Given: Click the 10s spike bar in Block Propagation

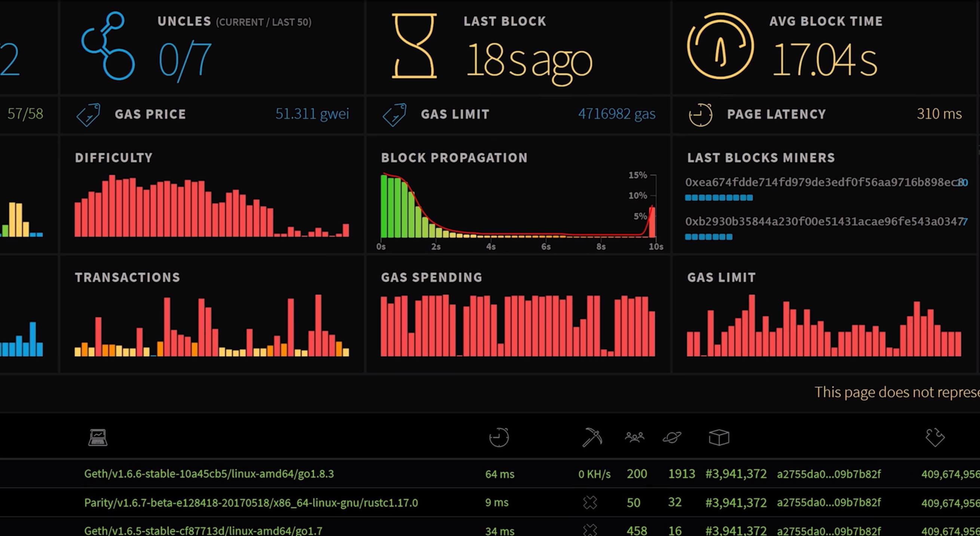Looking at the screenshot, I should (652, 222).
